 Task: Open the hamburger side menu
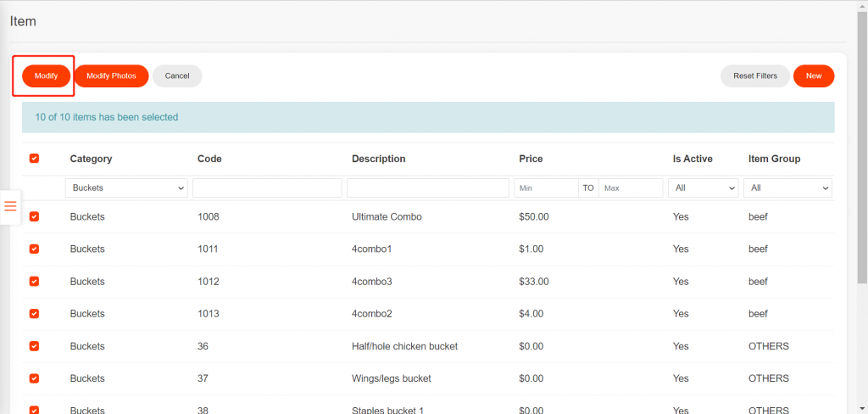point(11,206)
